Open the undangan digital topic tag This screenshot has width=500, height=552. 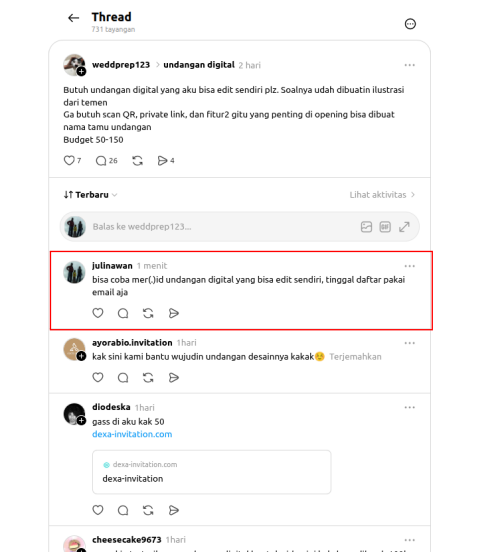click(x=199, y=65)
